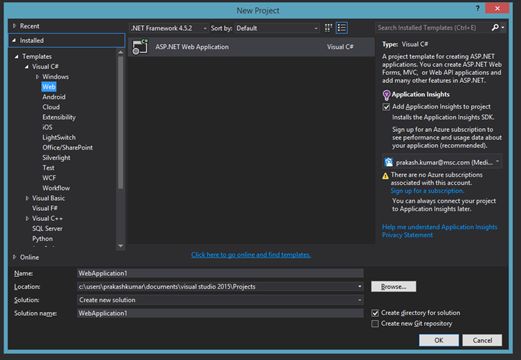This screenshot has width=521, height=360.
Task: Focus the Search Installed Templates box
Action: point(433,28)
